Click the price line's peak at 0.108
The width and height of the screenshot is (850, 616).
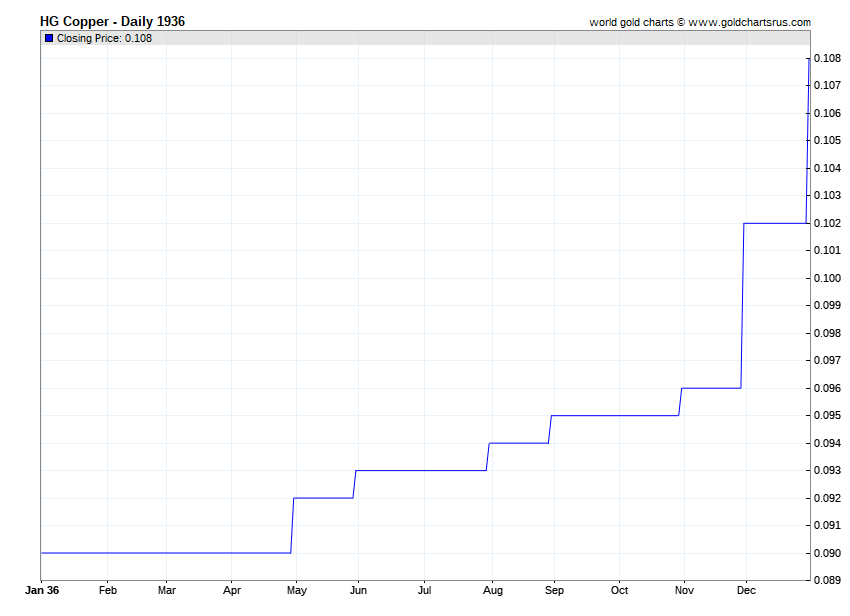click(x=809, y=59)
